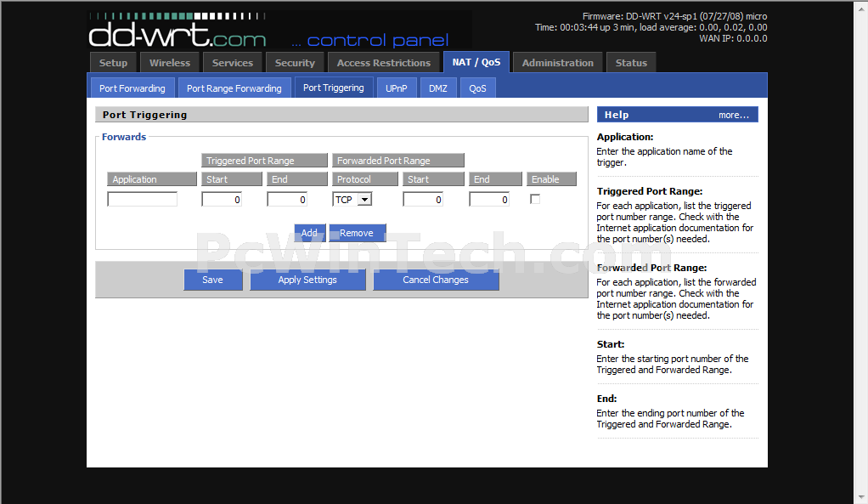Enable the port trigger checkbox
868x504 pixels.
click(x=535, y=199)
